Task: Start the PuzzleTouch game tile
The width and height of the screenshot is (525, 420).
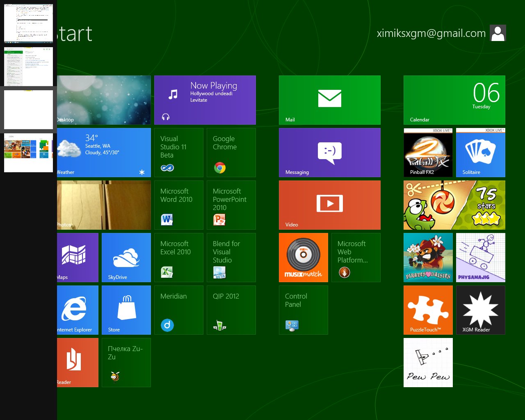Action: 428,310
